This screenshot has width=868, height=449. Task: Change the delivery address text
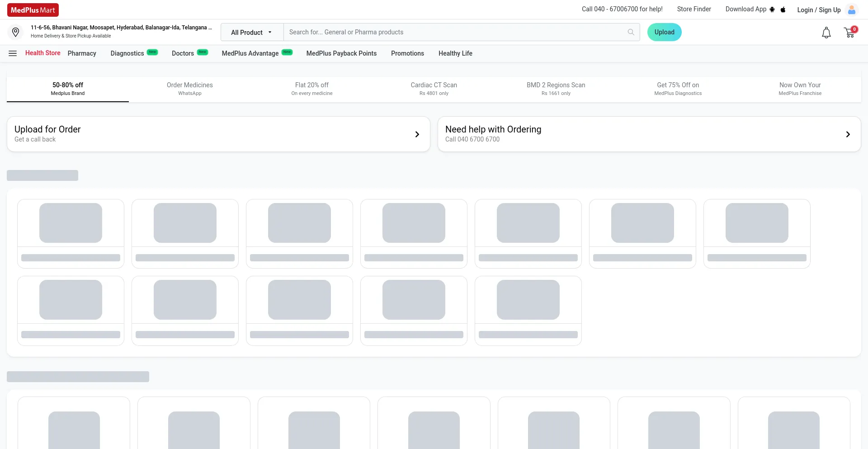click(x=121, y=28)
